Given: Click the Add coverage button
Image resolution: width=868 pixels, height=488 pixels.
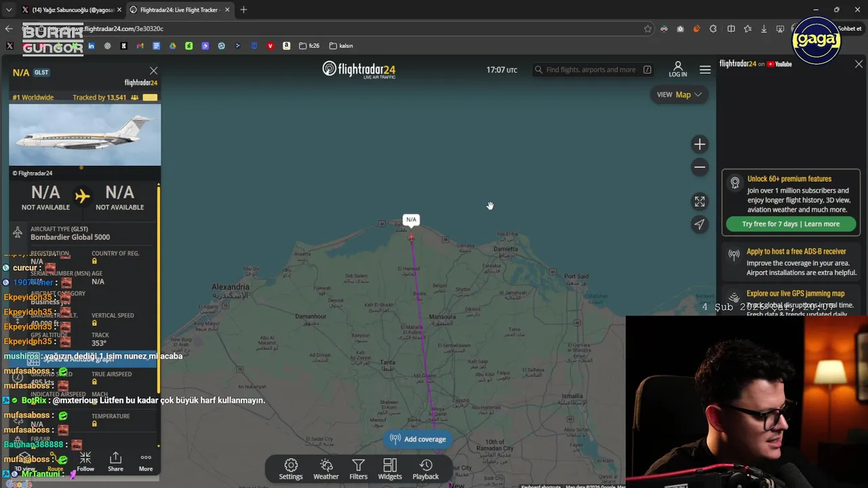Looking at the screenshot, I should point(418,439).
